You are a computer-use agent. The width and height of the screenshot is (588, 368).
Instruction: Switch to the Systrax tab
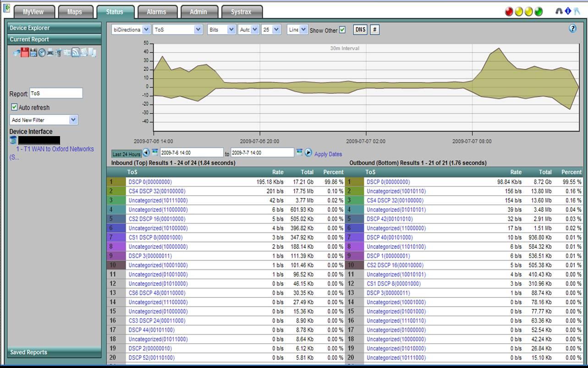click(242, 12)
